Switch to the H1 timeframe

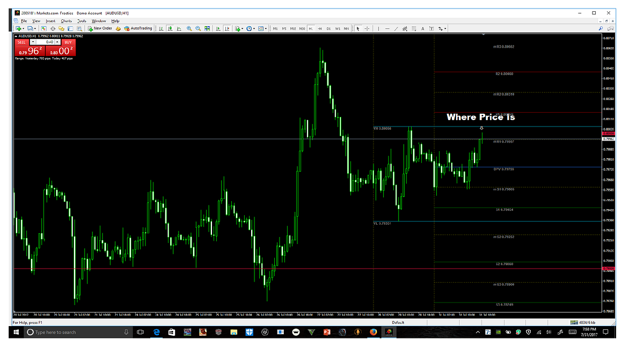(311, 28)
